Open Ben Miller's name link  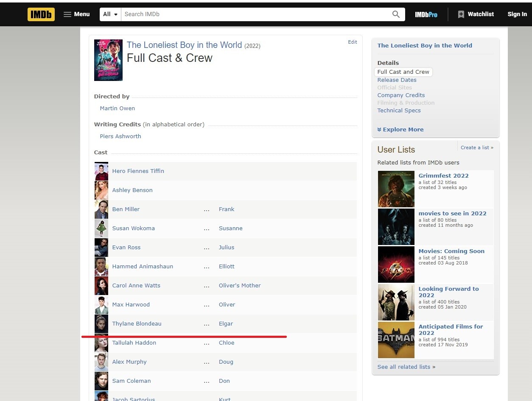click(126, 209)
